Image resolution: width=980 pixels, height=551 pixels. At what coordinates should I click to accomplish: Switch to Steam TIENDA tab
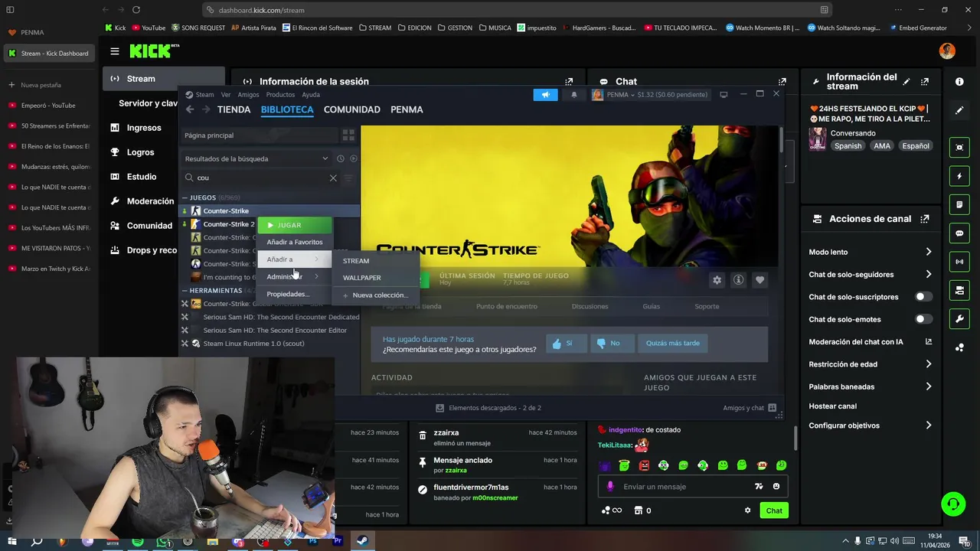[x=234, y=109]
